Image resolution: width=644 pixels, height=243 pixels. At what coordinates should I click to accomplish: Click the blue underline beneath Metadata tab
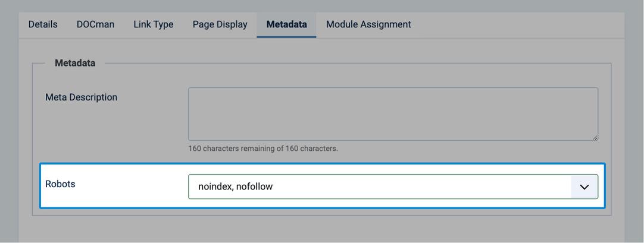point(286,37)
